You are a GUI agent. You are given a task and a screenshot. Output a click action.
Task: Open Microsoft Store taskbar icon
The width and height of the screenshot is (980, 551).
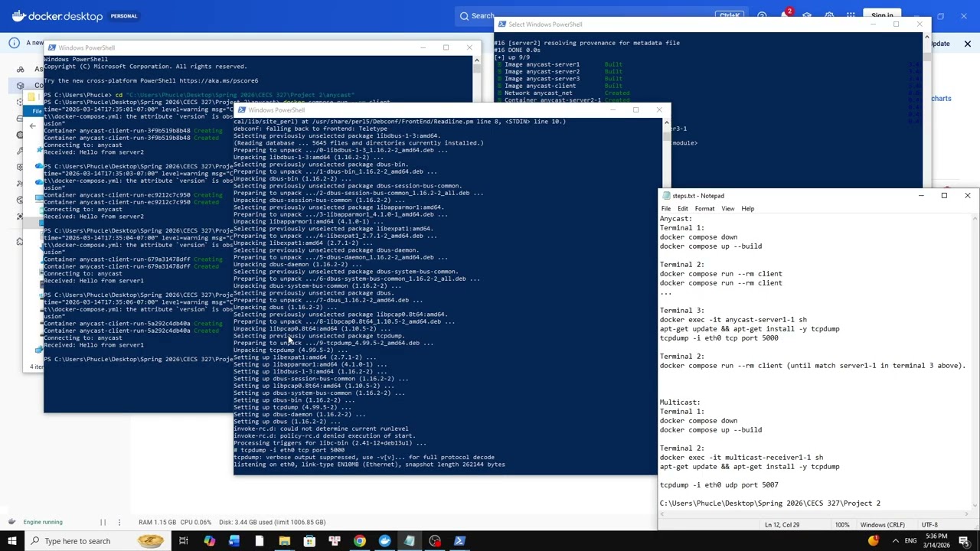[x=309, y=541]
